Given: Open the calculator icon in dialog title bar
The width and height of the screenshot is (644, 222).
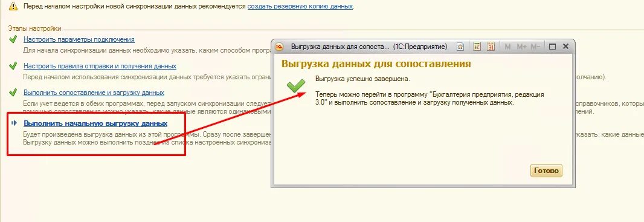Looking at the screenshot, I should coord(477,47).
